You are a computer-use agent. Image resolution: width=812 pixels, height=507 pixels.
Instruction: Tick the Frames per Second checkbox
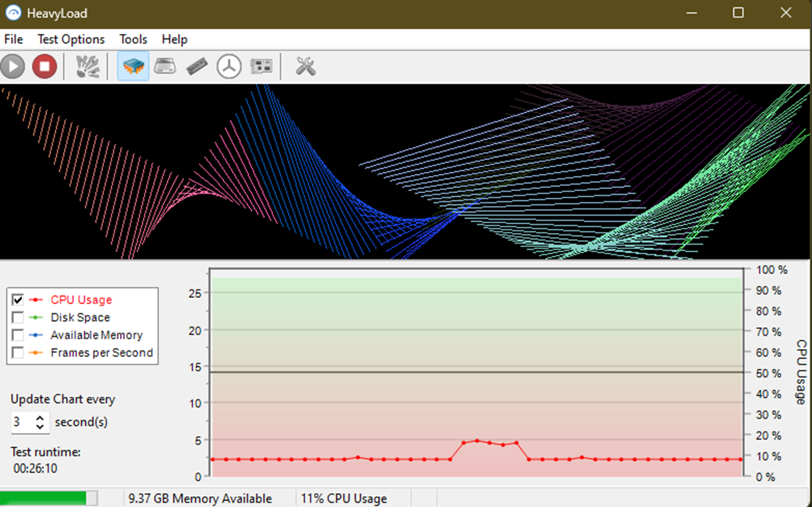18,353
